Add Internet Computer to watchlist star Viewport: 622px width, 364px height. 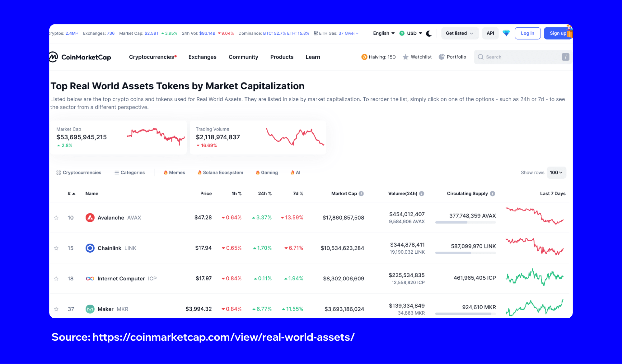point(56,279)
